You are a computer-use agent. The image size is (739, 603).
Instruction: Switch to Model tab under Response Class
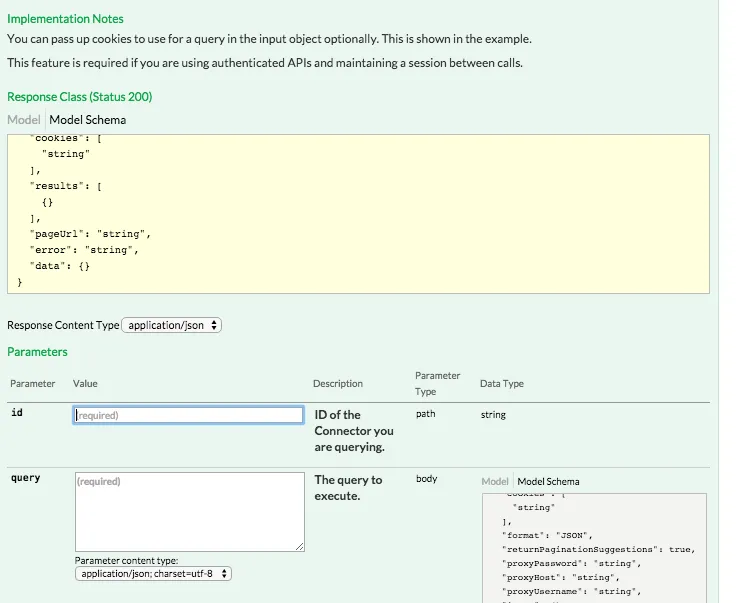[24, 120]
